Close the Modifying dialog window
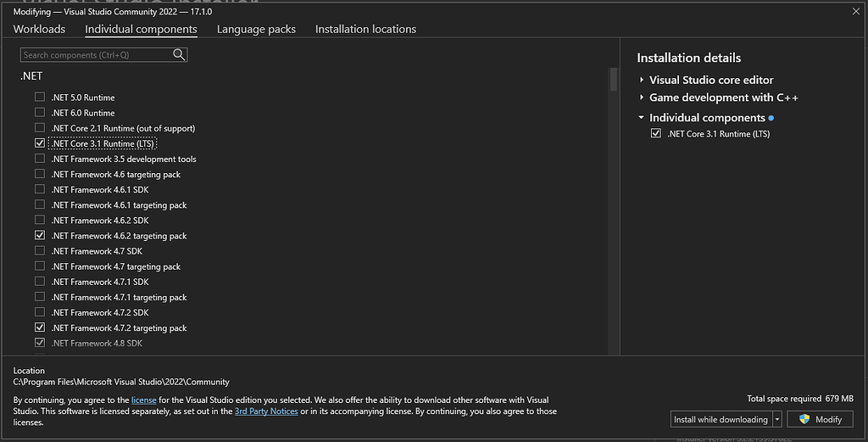 coord(855,10)
